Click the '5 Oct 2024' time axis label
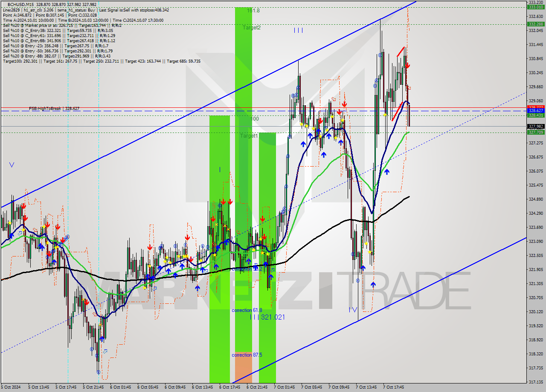The height and width of the screenshot is (392, 546). 12,387
